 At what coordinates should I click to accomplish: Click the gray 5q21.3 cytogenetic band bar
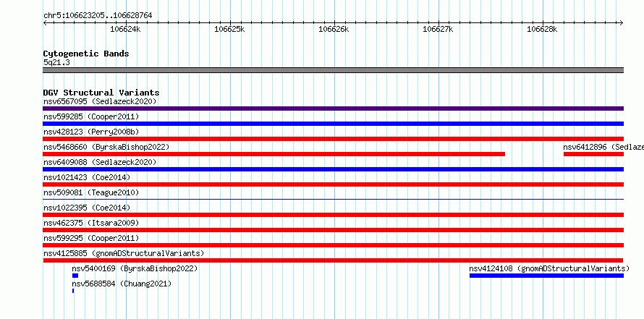[333, 70]
